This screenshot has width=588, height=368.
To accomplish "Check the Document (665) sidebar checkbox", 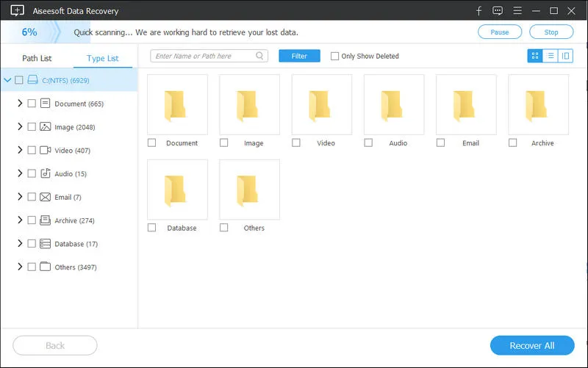I will pyautogui.click(x=32, y=103).
